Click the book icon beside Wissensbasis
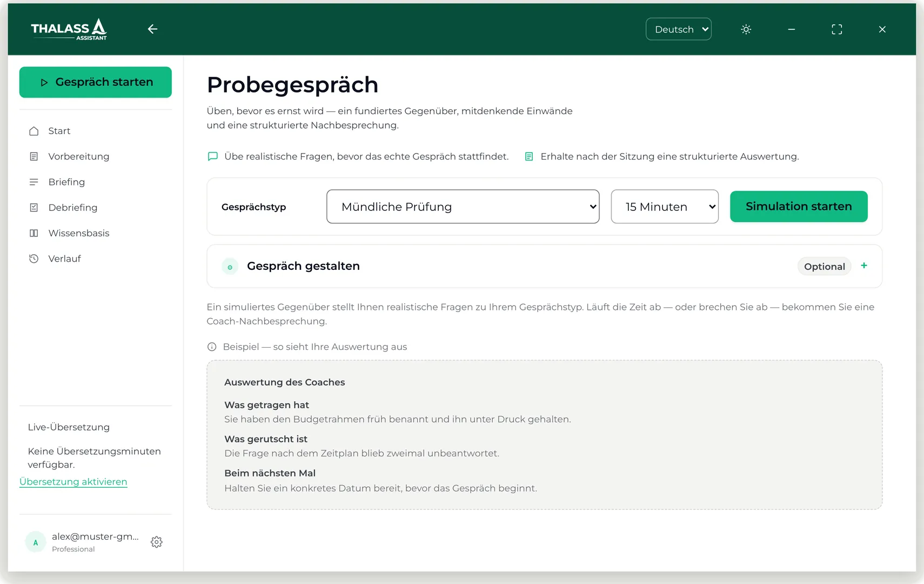 point(34,233)
